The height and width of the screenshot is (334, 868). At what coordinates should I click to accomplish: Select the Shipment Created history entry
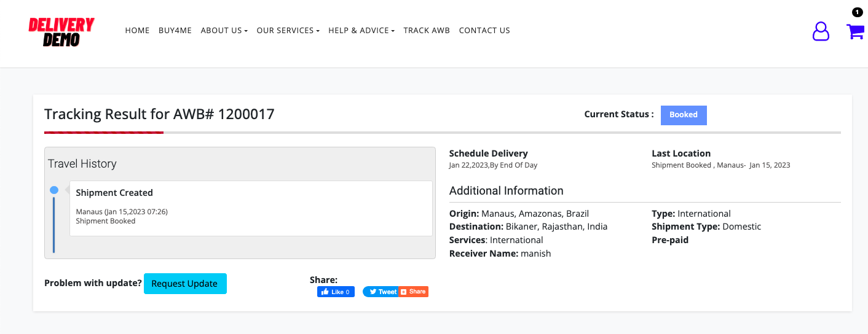(x=251, y=208)
